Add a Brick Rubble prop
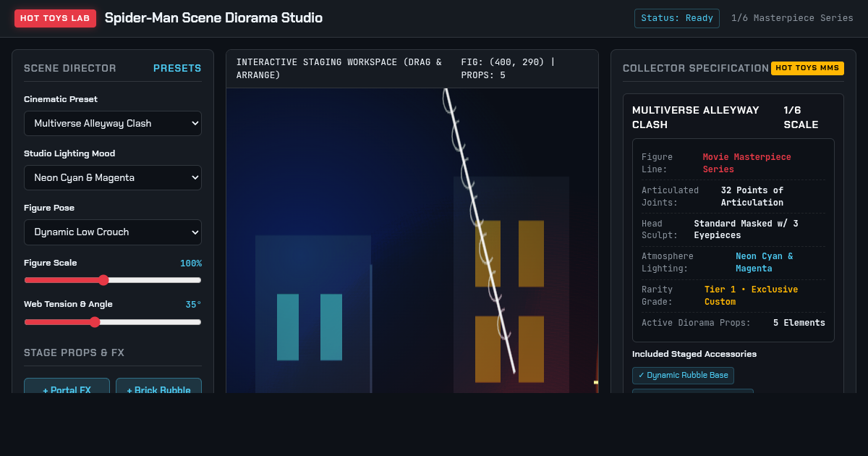 [158, 386]
